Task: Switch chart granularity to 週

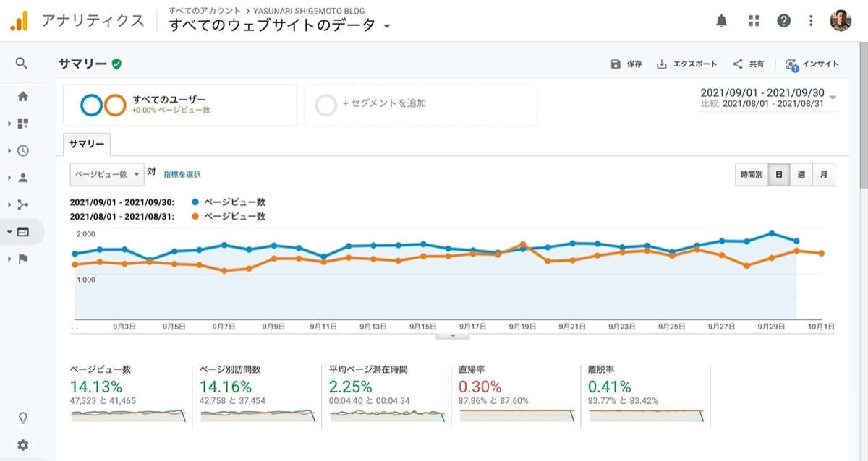Action: coord(801,175)
